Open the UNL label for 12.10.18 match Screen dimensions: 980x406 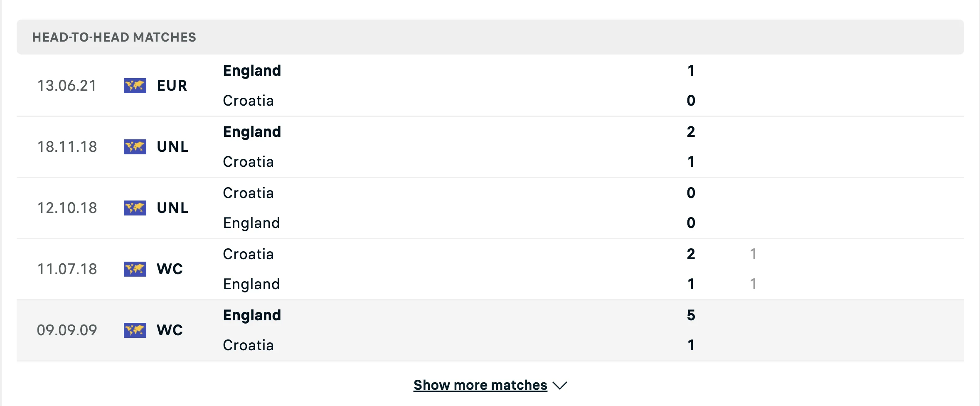pyautogui.click(x=172, y=208)
